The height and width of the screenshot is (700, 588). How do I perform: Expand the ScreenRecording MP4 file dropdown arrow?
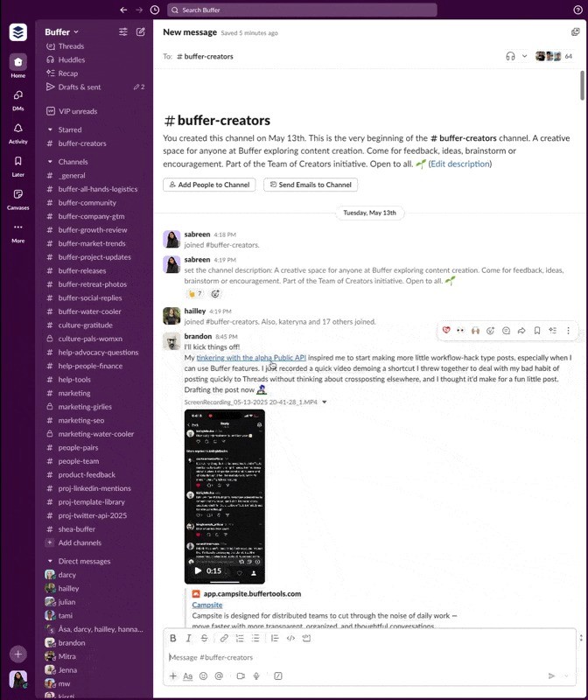325,402
